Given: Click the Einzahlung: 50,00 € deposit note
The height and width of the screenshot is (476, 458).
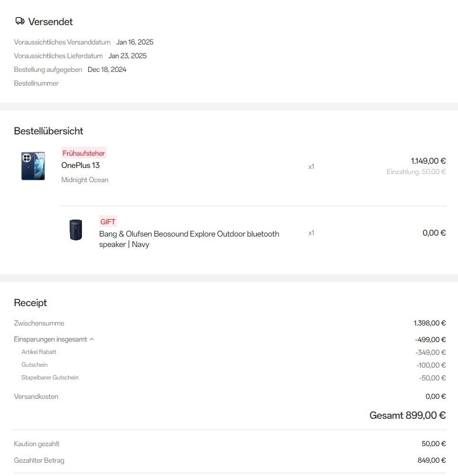Looking at the screenshot, I should click(x=416, y=172).
